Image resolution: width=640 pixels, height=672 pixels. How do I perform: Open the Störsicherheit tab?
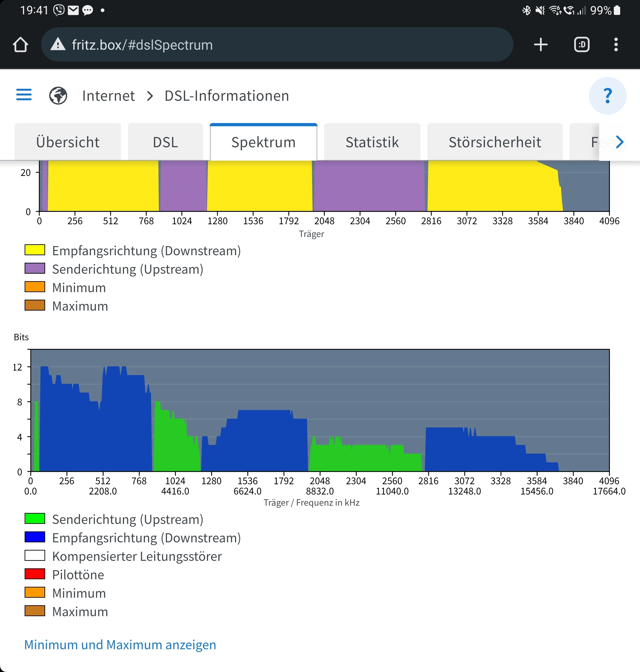pyautogui.click(x=495, y=142)
